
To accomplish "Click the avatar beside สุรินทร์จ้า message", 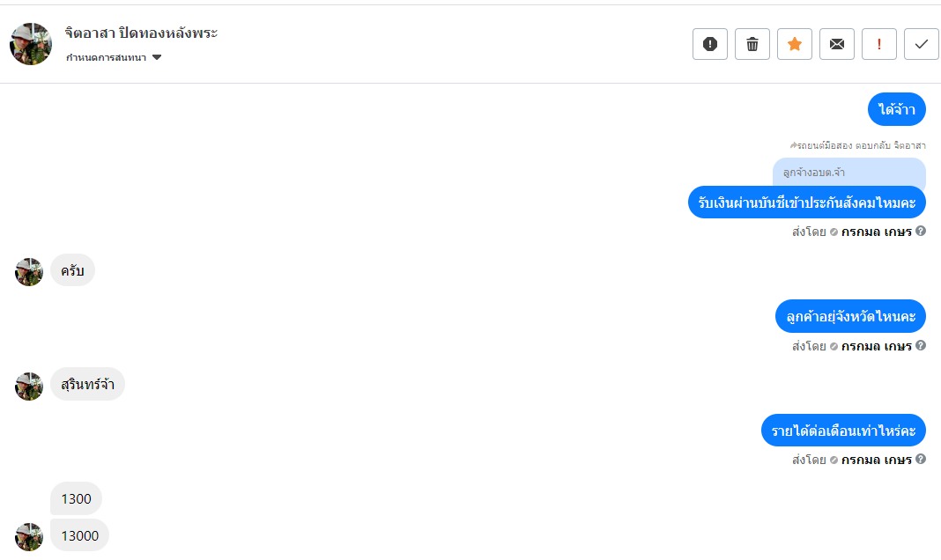I will (x=29, y=387).
